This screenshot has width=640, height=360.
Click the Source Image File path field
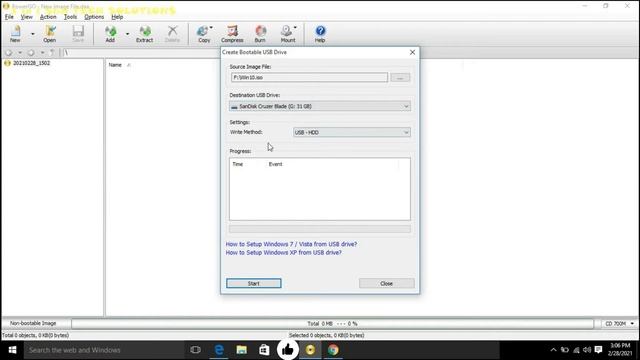[x=309, y=77]
